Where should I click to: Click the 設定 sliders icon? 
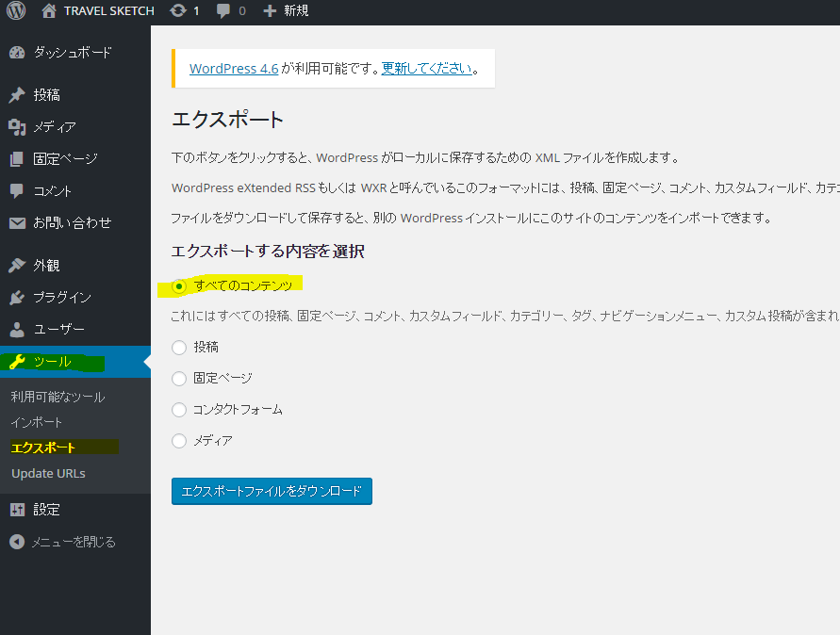pos(17,510)
